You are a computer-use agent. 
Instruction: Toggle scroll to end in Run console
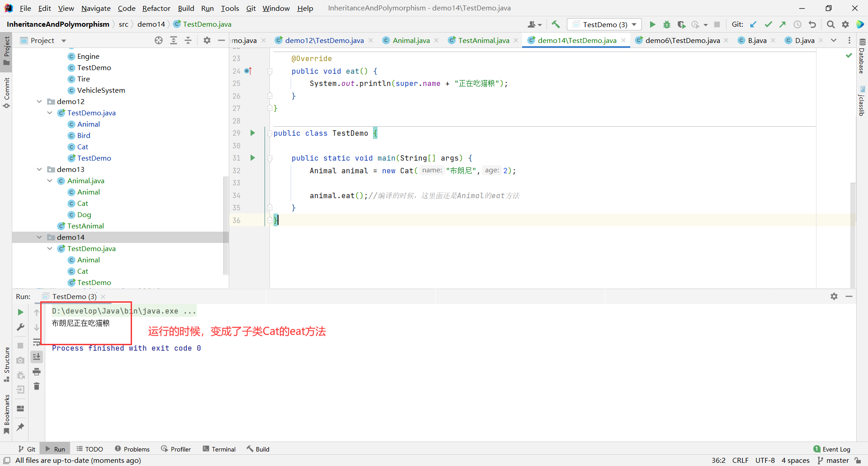tap(37, 357)
